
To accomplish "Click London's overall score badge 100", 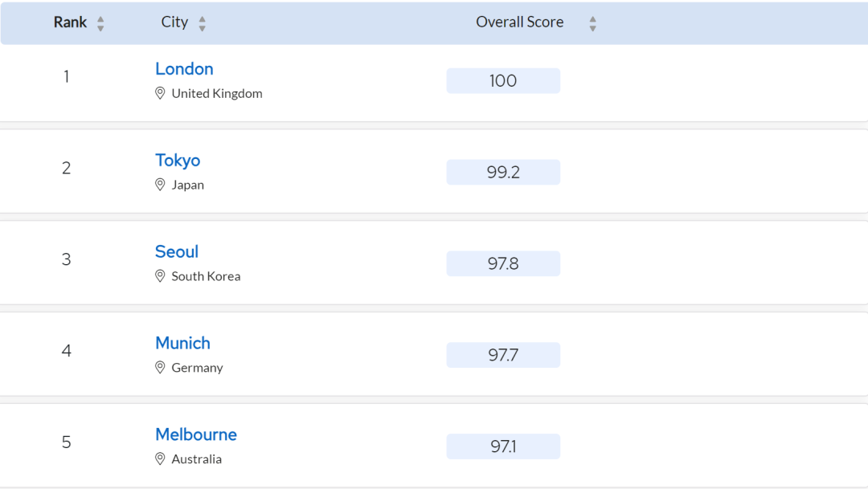I will [503, 81].
